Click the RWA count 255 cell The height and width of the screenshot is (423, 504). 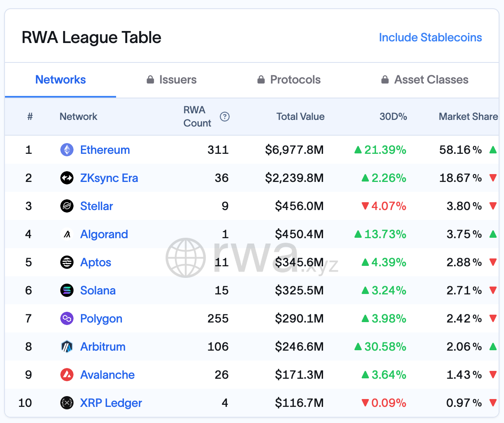(218, 318)
